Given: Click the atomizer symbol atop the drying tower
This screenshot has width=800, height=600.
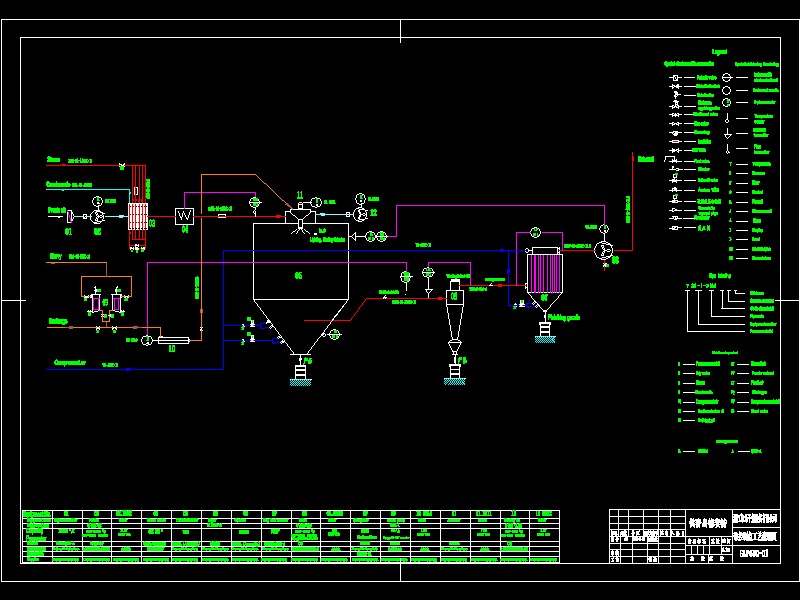Looking at the screenshot, I should [298, 220].
